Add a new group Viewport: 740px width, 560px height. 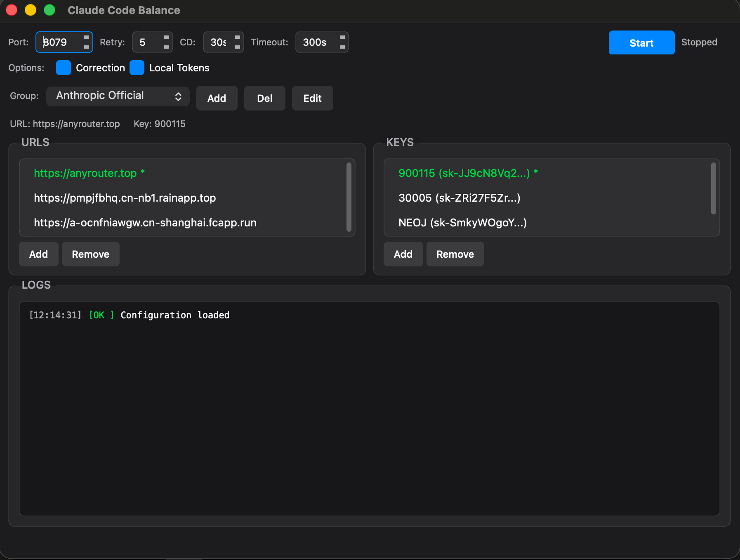tap(217, 98)
